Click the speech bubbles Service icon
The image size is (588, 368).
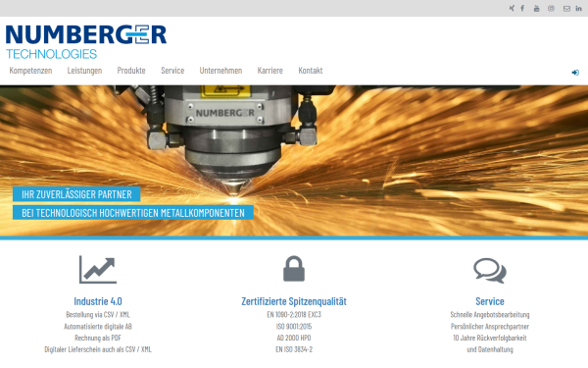[x=490, y=271]
